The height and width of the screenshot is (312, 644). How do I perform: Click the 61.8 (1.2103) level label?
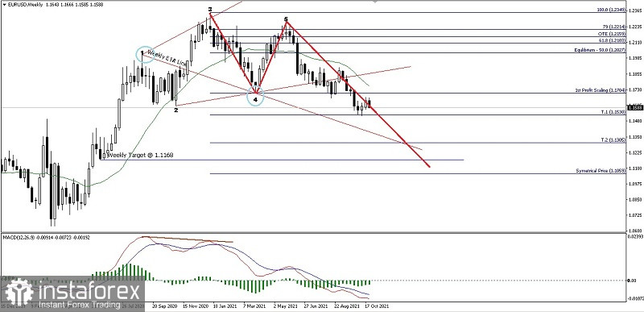click(612, 40)
